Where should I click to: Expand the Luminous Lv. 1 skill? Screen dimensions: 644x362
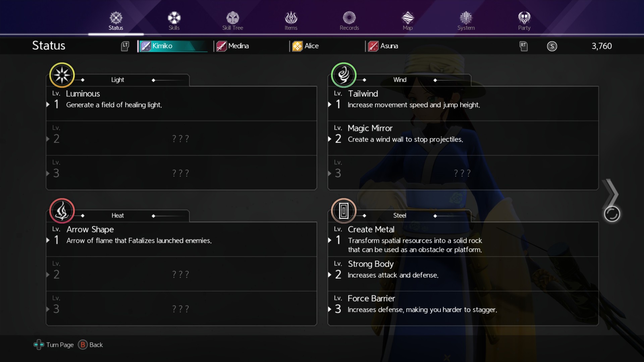(181, 104)
